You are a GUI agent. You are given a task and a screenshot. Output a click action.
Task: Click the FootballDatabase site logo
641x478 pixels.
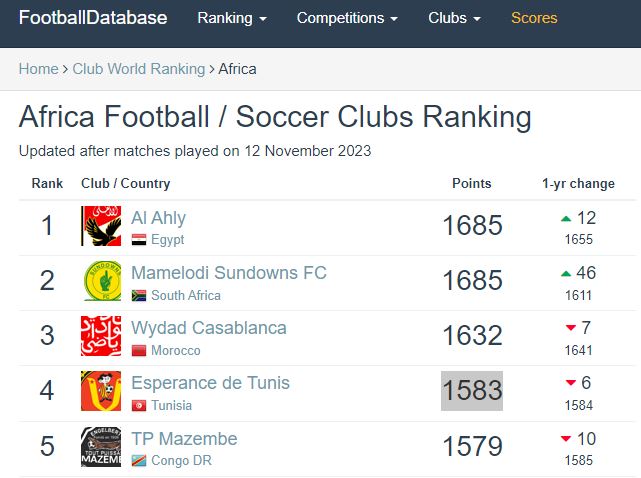click(93, 18)
